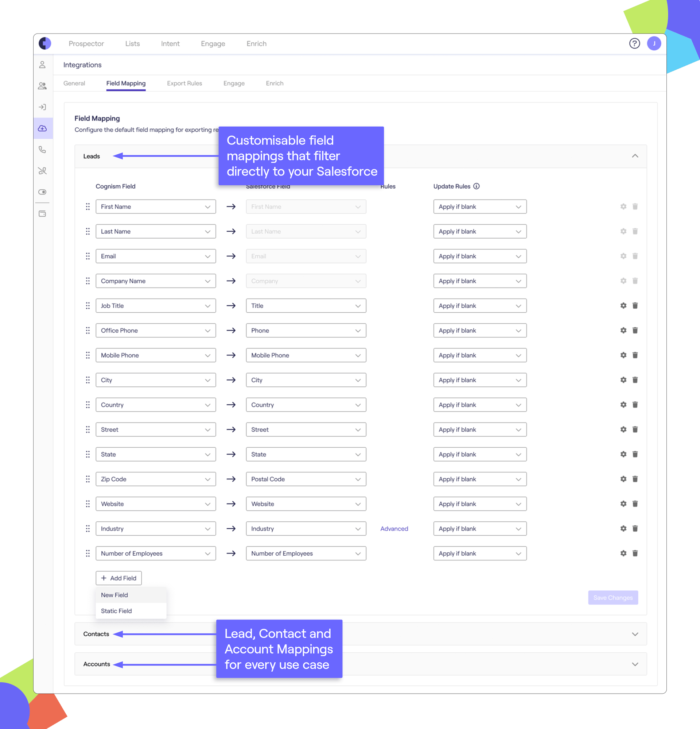Switch to the Export Rules tab
This screenshot has width=700, height=729.
[x=184, y=83]
